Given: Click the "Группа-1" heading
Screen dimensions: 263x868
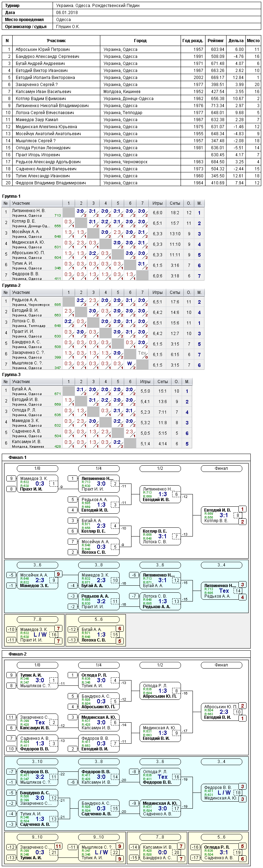Looking at the screenshot, I should pos(11,196).
